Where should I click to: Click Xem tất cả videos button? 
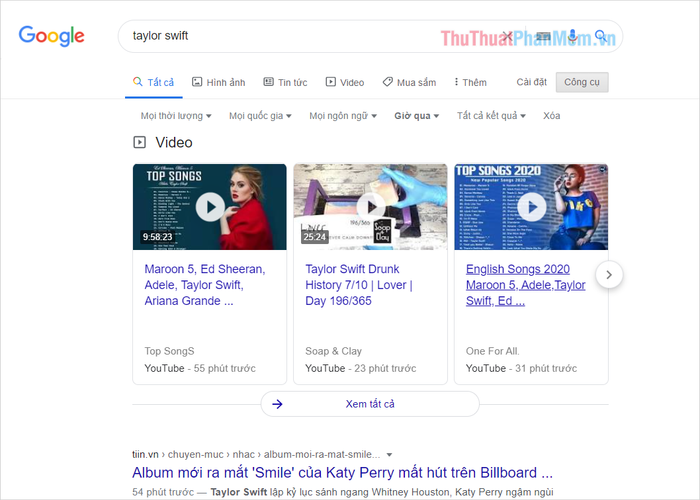tap(370, 404)
